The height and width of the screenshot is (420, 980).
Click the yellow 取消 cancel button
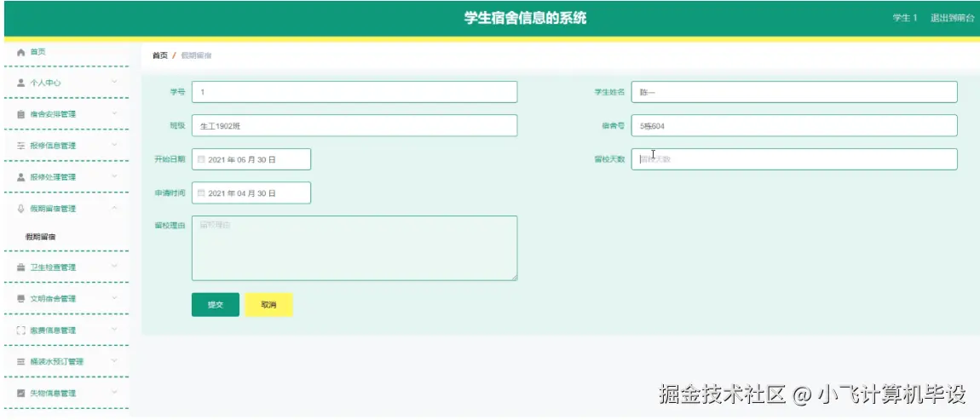click(268, 305)
